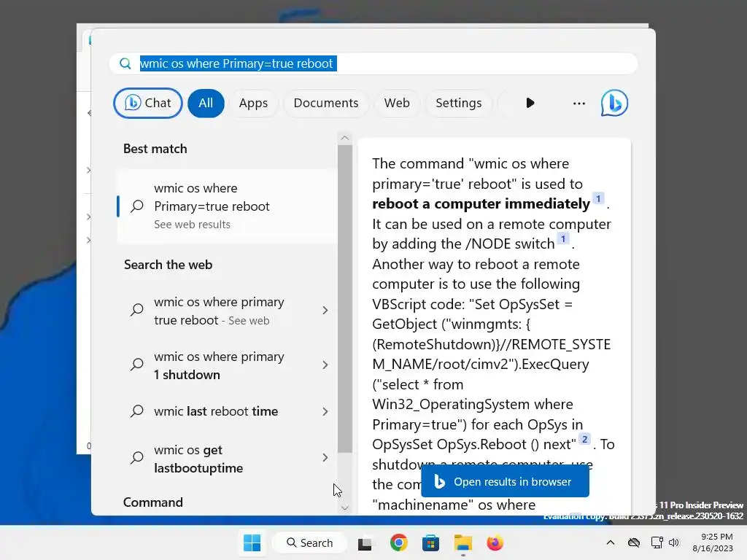This screenshot has height=560, width=747.
Task: Click the results list scroll-down arrow
Action: [345, 508]
